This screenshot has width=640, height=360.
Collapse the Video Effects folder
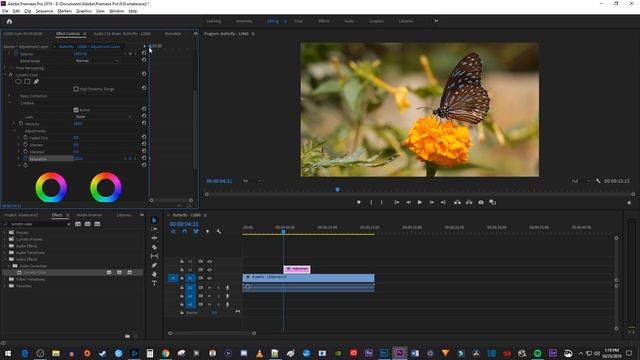click(x=5, y=259)
